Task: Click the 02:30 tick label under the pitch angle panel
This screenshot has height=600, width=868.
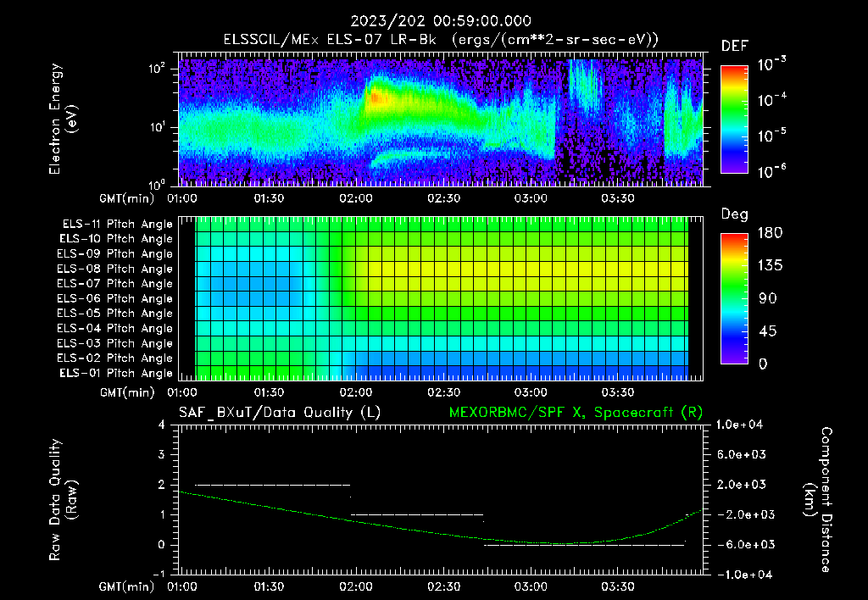Action: pyautogui.click(x=443, y=392)
